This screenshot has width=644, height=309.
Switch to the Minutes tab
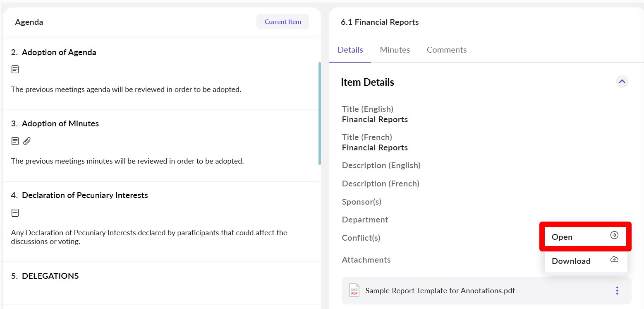tap(395, 50)
